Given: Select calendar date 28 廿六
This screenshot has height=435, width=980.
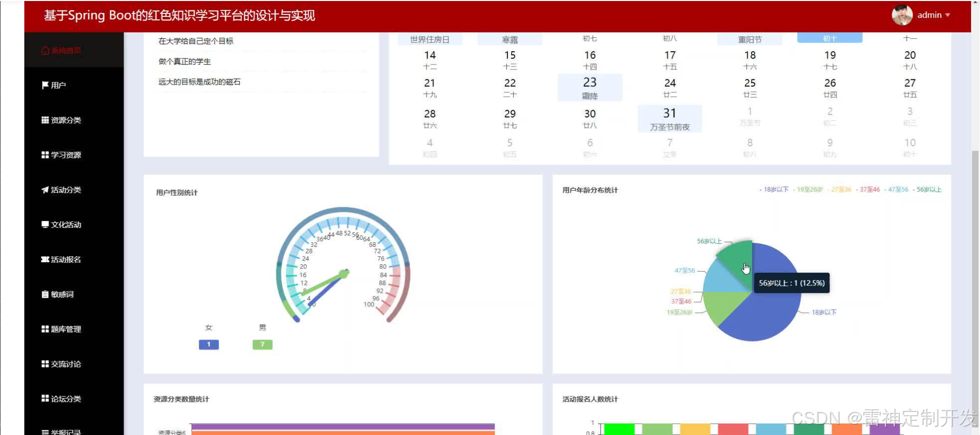Looking at the screenshot, I should point(430,119).
